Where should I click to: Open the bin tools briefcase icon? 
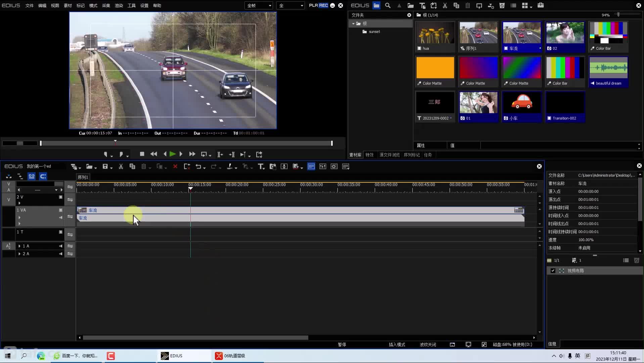[x=541, y=5]
